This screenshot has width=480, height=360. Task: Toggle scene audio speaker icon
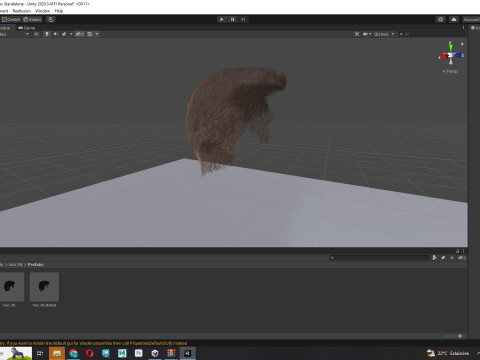click(55, 34)
